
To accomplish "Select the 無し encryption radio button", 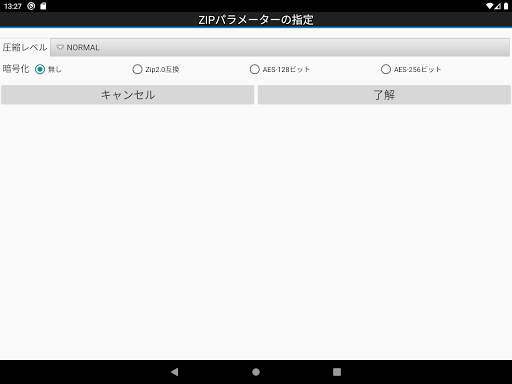I will (x=40, y=69).
